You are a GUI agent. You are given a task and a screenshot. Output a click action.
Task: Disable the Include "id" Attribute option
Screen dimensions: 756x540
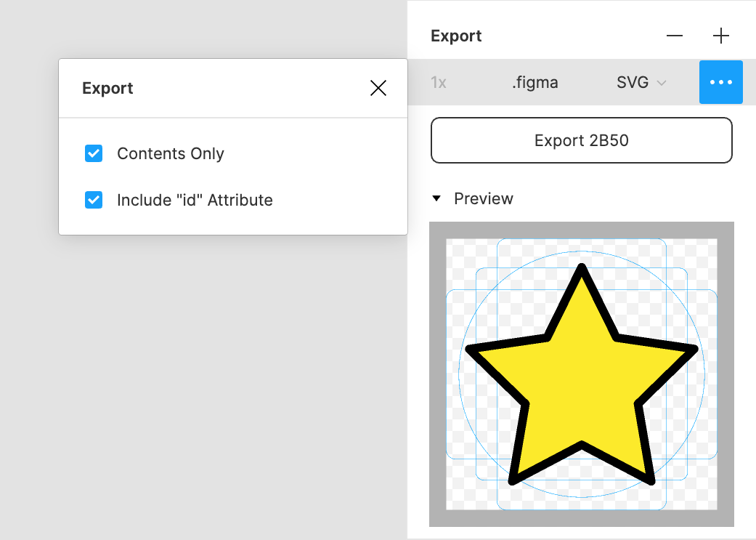(x=93, y=200)
